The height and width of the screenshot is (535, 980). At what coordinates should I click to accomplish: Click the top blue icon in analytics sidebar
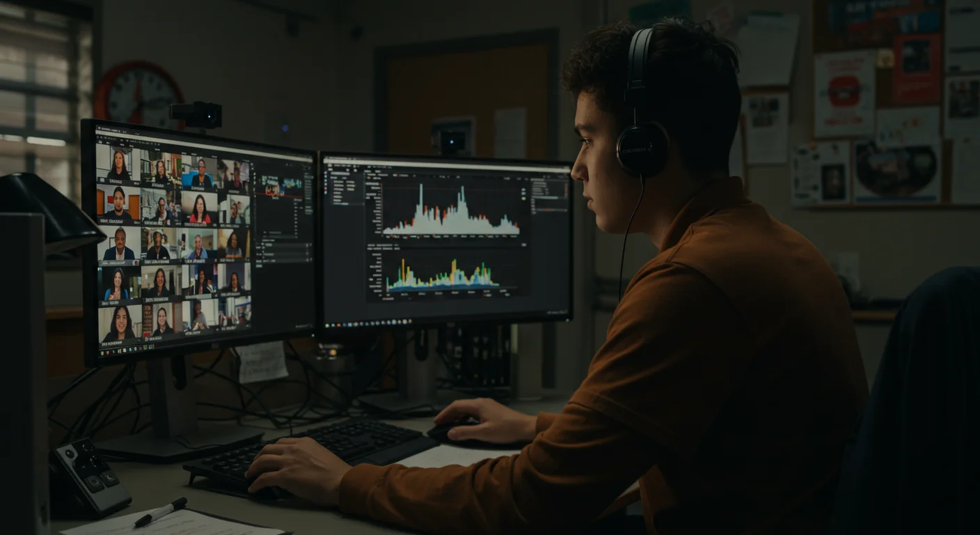325,176
